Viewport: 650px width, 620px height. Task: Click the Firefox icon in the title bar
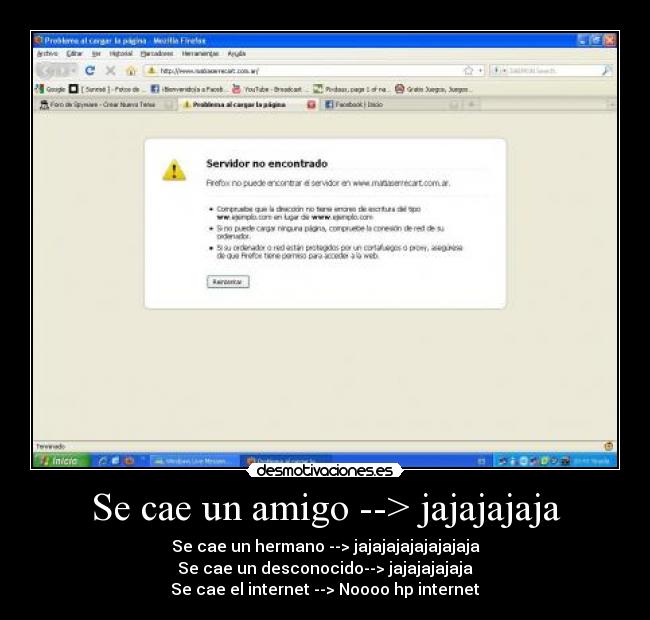[39, 40]
